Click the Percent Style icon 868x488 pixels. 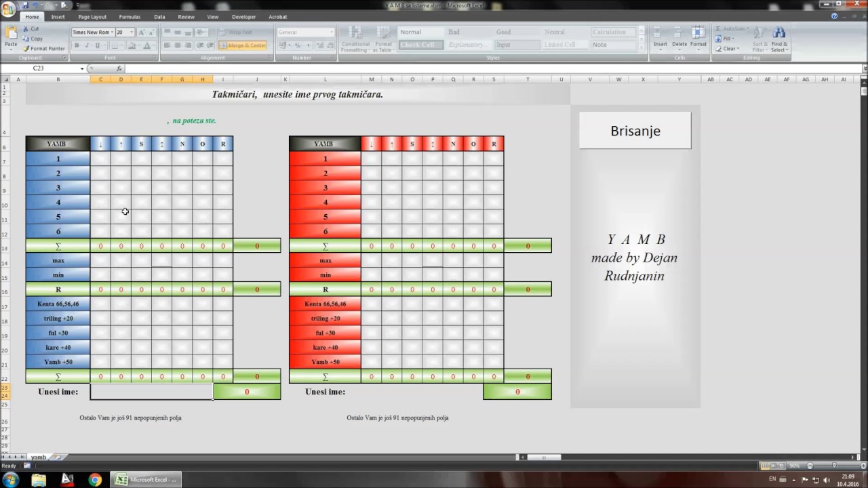click(297, 45)
